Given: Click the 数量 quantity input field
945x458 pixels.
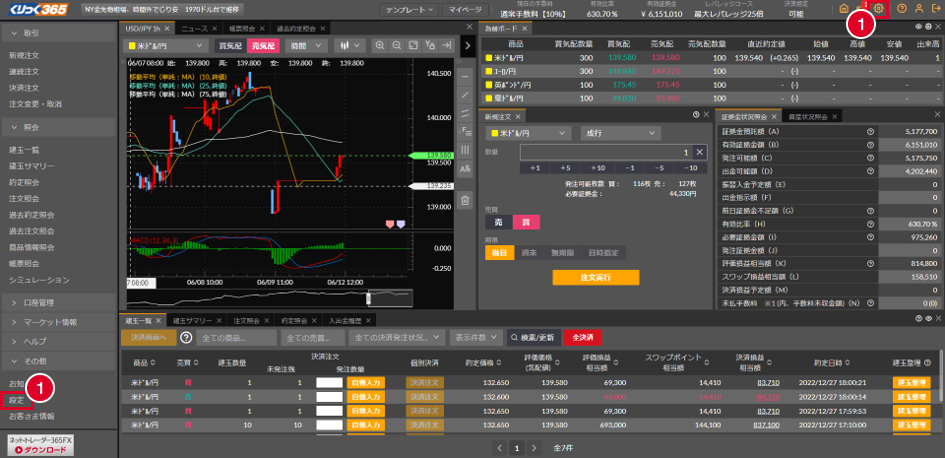Looking at the screenshot, I should tap(606, 152).
